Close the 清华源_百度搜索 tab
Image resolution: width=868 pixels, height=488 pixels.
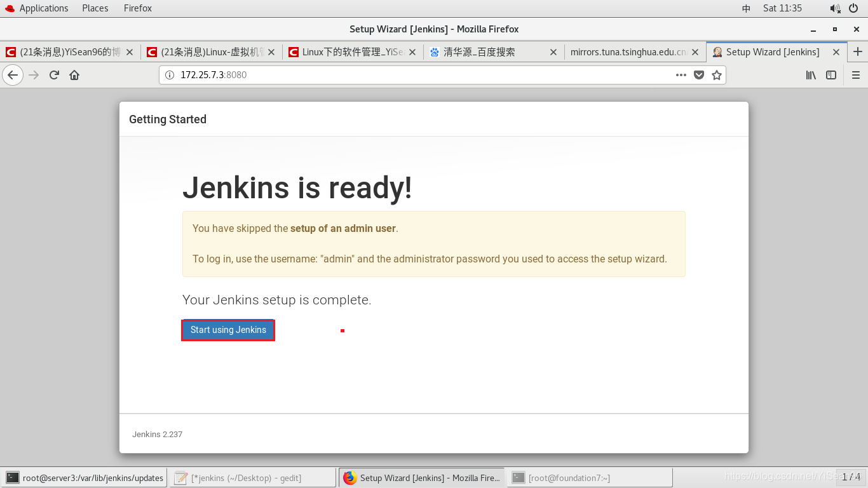[553, 52]
